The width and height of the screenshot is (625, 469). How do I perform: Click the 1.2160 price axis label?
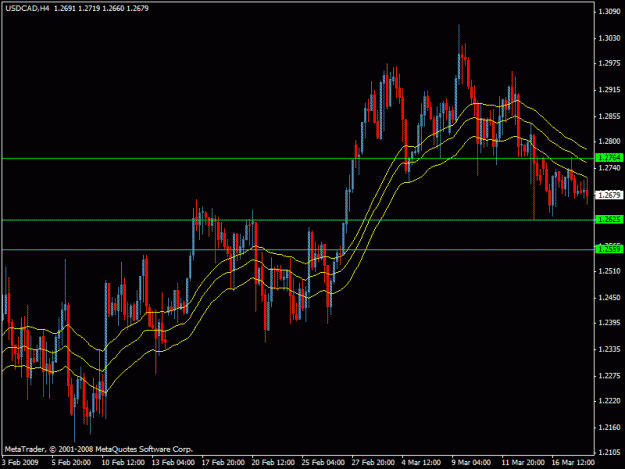click(609, 428)
